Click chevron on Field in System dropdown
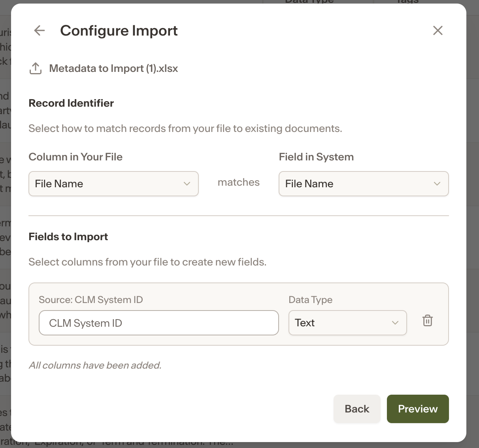Image resolution: width=479 pixels, height=448 pixels. click(437, 184)
